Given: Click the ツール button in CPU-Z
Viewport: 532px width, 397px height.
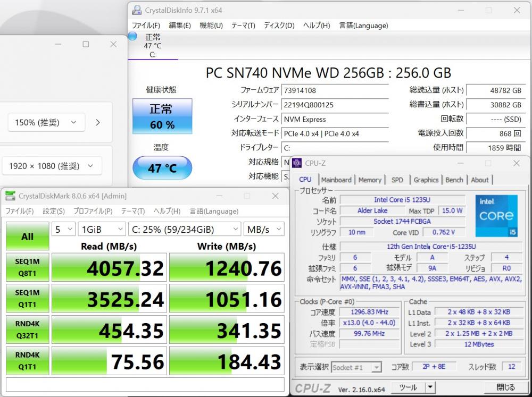Looking at the screenshot, I should (x=408, y=387).
